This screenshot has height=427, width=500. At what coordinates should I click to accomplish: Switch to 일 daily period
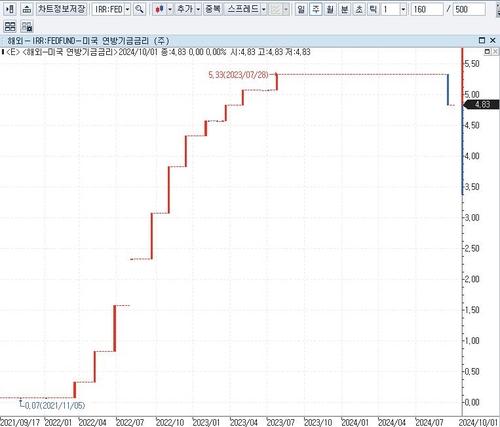(301, 9)
